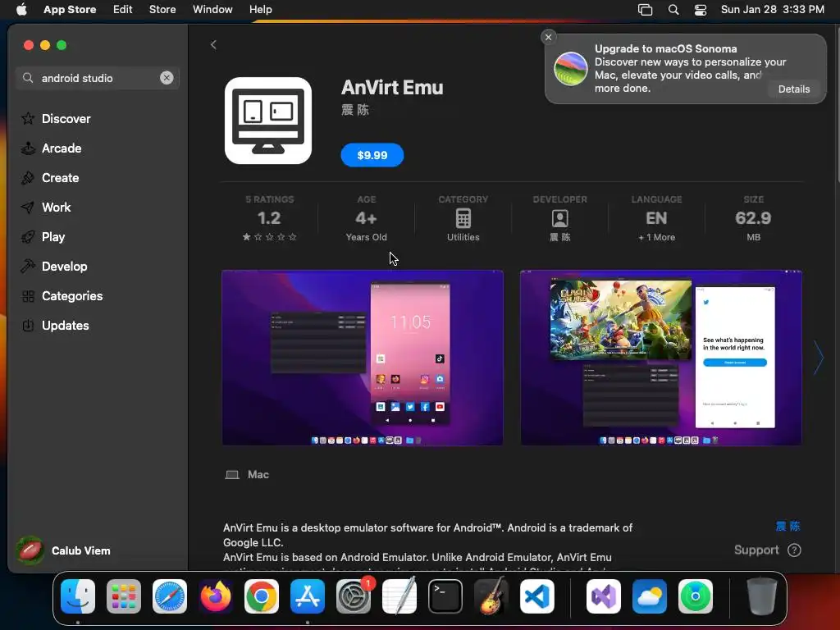
Task: Open the Edit menu
Action: pos(123,10)
